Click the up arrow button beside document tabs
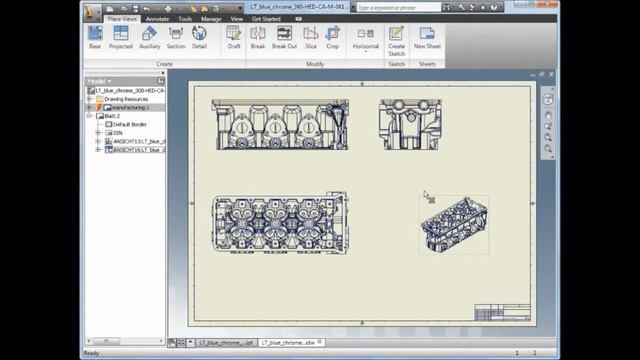Viewport: 640px width, 360px height. point(190,343)
